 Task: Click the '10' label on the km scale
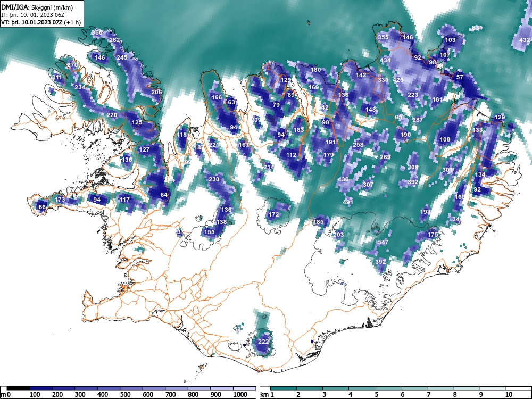[x=508, y=394]
